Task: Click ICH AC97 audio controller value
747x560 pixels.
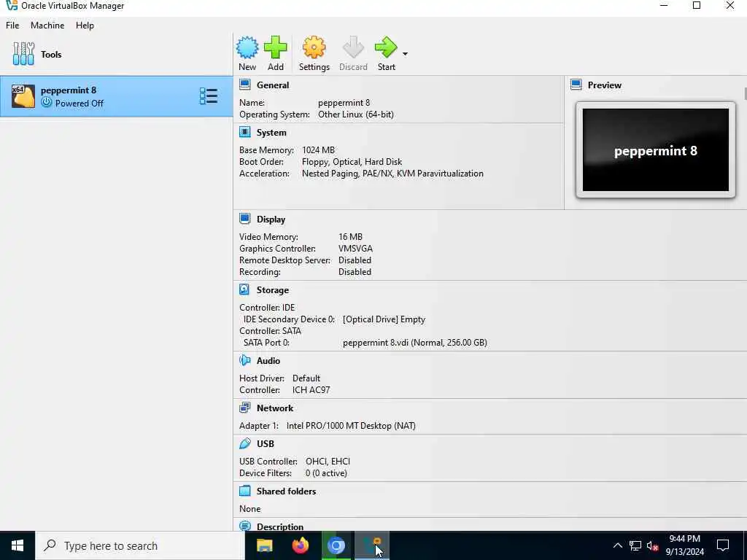Action: 311,390
